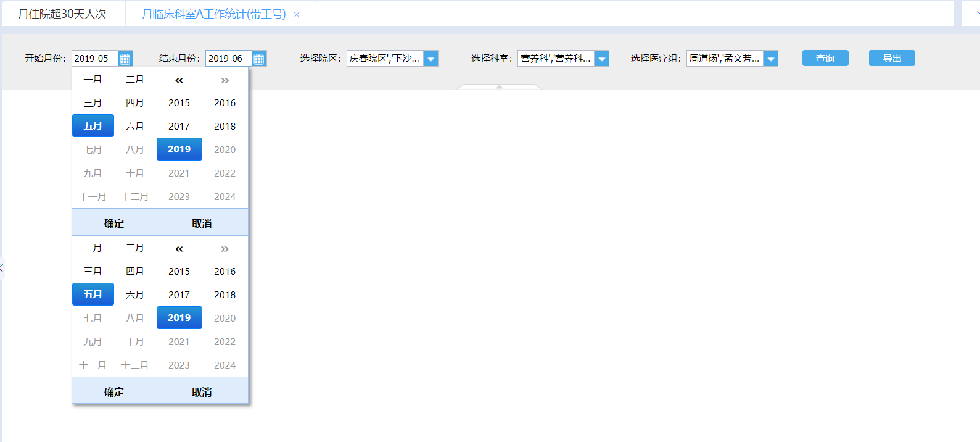Click greyed 九月 in the lower picker

click(93, 342)
